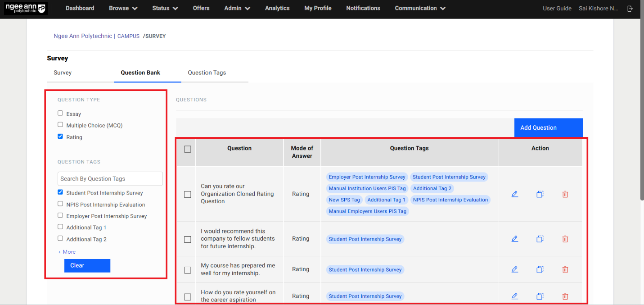The width and height of the screenshot is (644, 305).
Task: Delete the 'Can you rate our Organization' question
Action: click(x=565, y=194)
